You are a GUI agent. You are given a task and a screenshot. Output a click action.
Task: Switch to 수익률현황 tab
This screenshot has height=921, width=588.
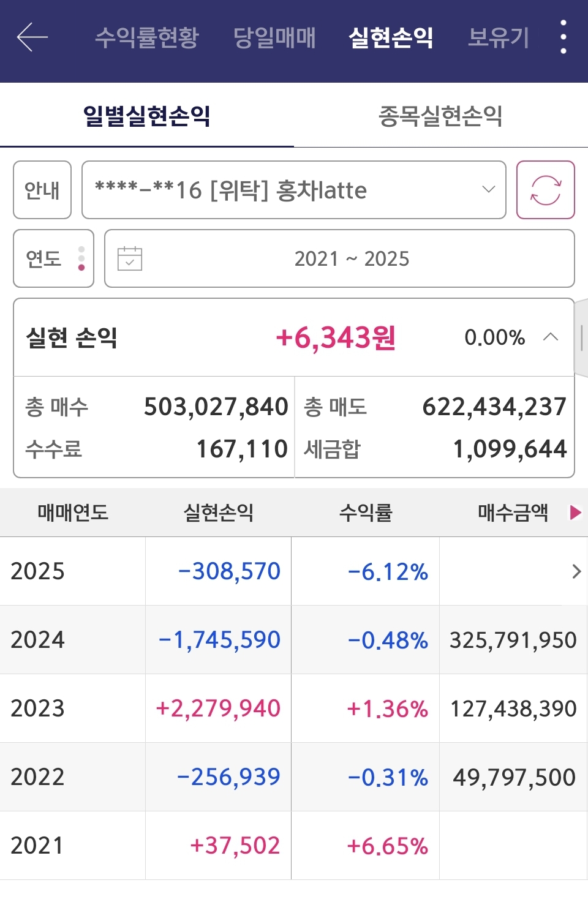(x=147, y=38)
